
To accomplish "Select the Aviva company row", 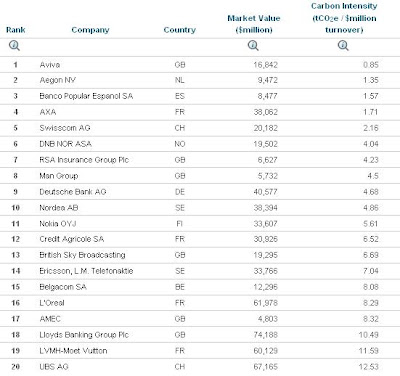I will tap(200, 65).
